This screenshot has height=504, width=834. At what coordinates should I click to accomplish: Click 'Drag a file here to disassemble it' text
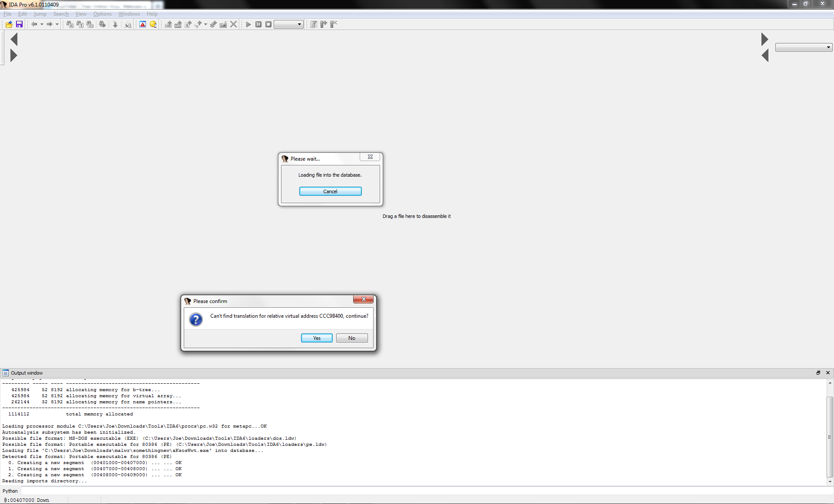coord(417,216)
